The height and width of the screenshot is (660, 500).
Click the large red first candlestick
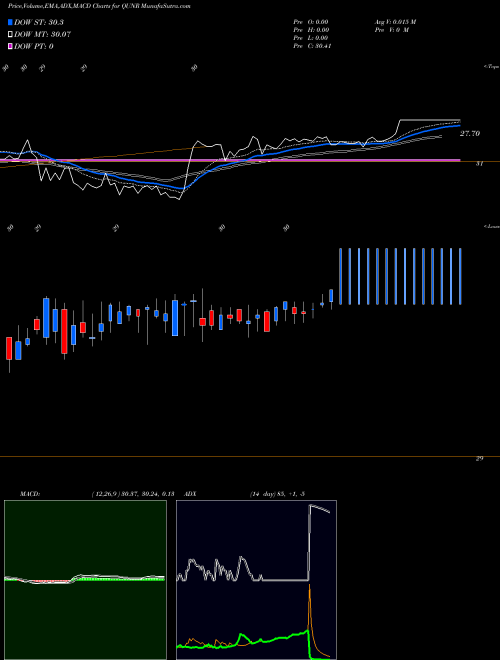coord(9,348)
